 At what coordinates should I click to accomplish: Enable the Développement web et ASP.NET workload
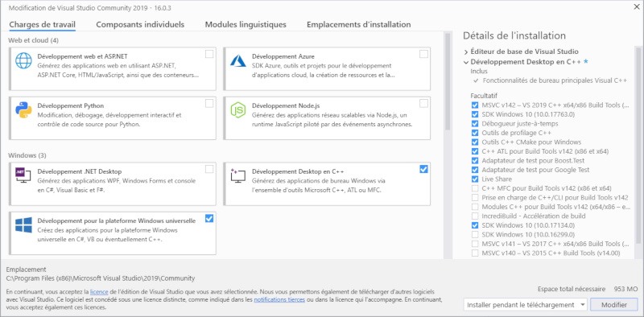tap(209, 54)
